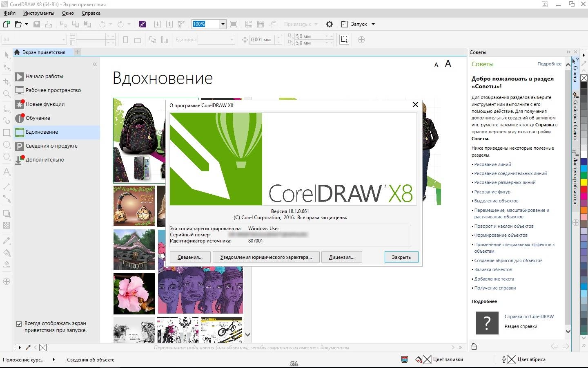Screen dimensions: 588x368
Task: Select the Polygon tool in the toolbox
Action: coord(7,157)
